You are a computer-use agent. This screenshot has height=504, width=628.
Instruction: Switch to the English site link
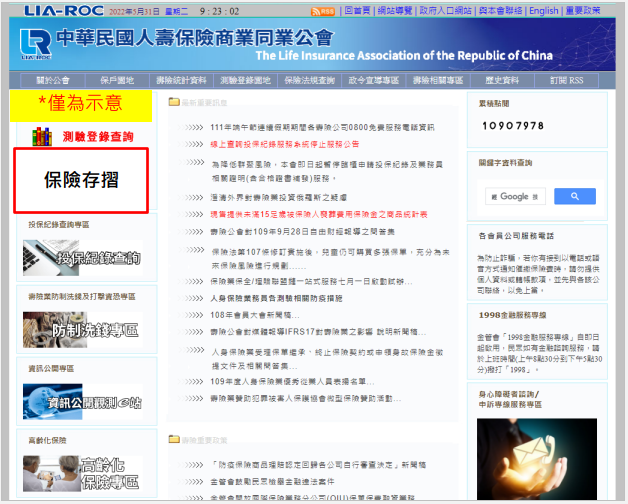[x=543, y=11]
